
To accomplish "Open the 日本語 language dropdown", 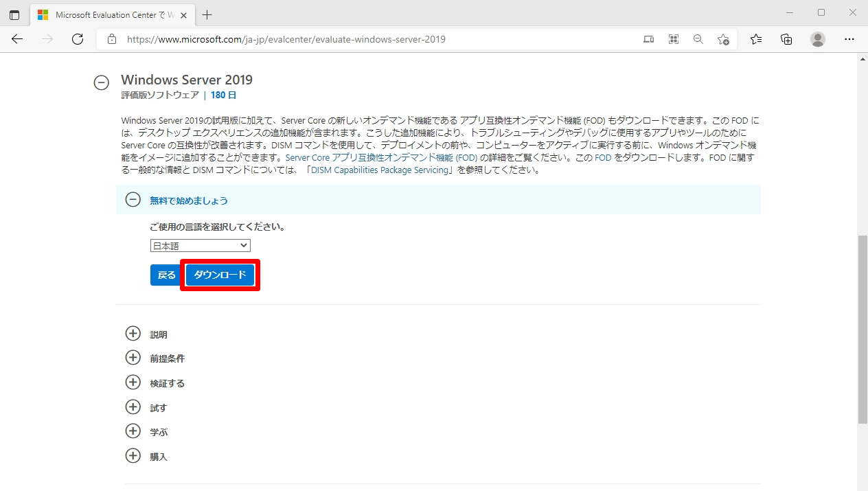I will coord(201,245).
